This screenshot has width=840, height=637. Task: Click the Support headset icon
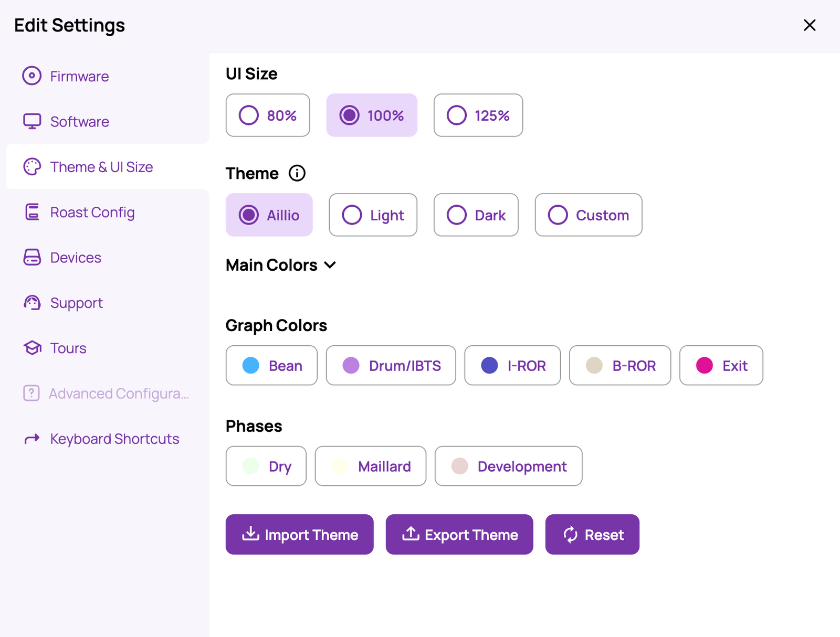click(x=32, y=303)
